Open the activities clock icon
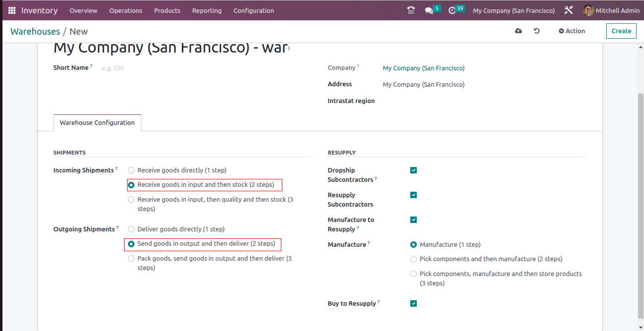Image resolution: width=644 pixels, height=331 pixels. coord(452,10)
